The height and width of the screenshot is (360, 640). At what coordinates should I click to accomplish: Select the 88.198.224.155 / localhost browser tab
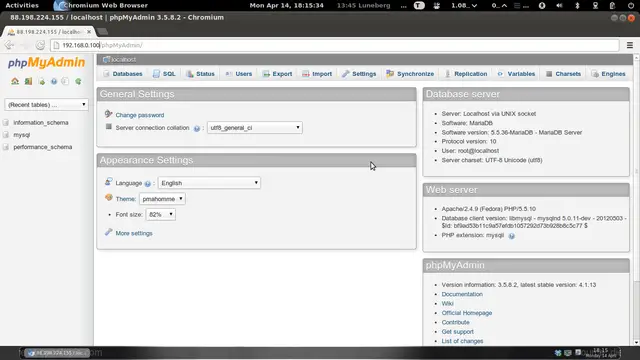[48, 31]
